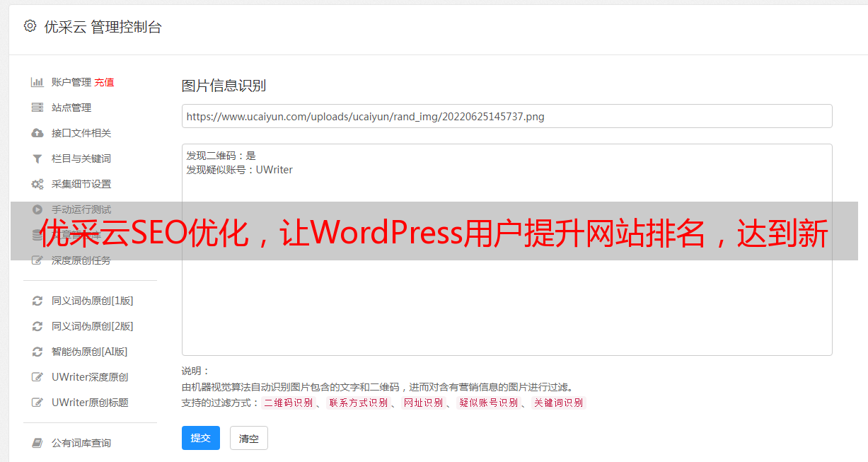Open 深度原创任务 menu item
Viewport: 868px width, 462px height.
(x=81, y=260)
